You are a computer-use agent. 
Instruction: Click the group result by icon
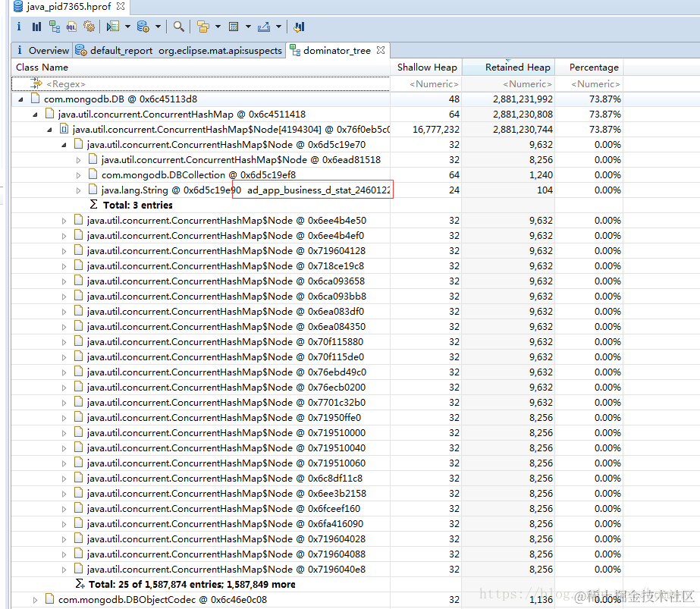pos(203,27)
